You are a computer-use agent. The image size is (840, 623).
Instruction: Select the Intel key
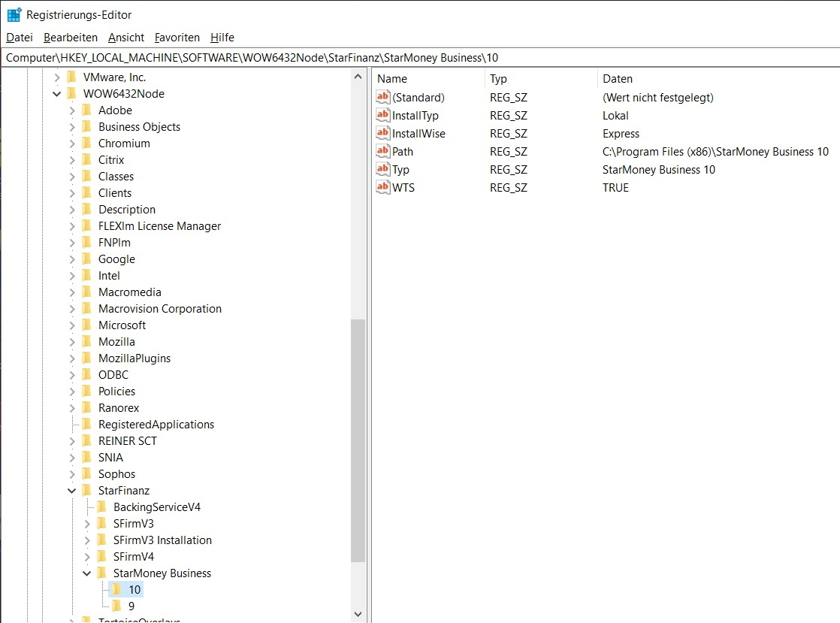coord(109,276)
